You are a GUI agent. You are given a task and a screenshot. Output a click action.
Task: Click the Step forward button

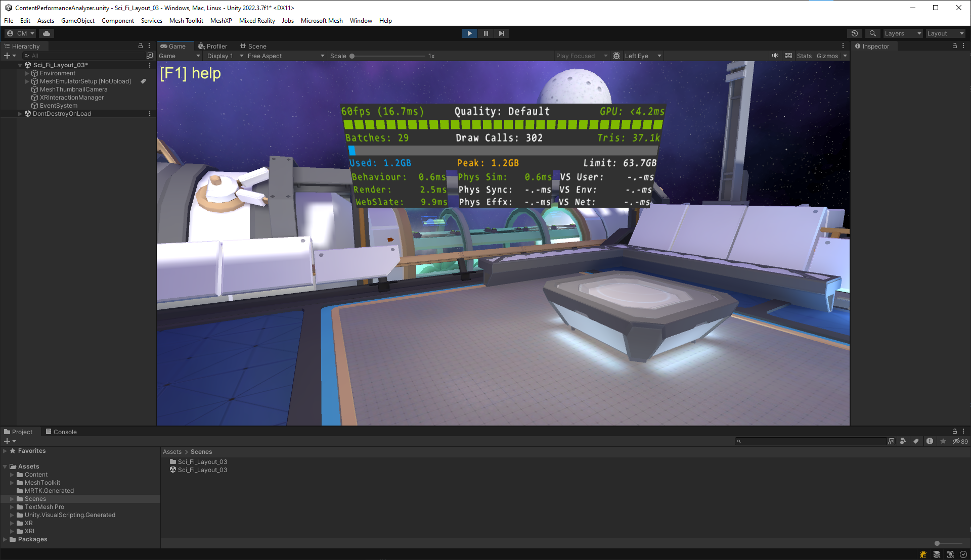[502, 33]
